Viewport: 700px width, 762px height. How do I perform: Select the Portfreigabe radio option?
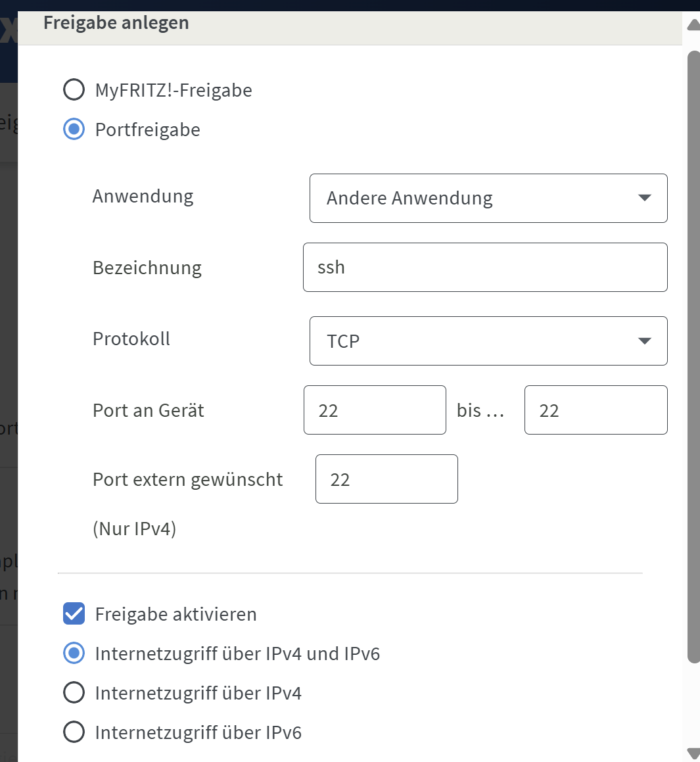point(74,130)
